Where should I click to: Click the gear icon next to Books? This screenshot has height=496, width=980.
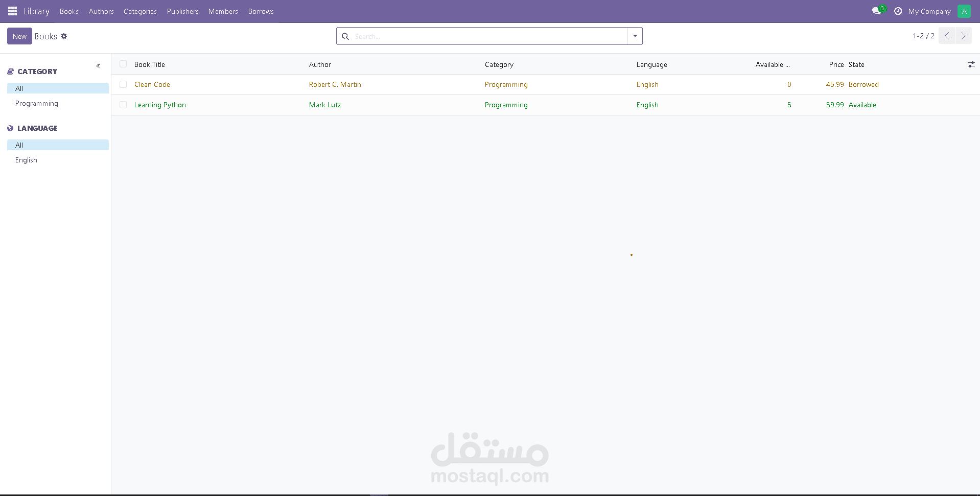click(64, 36)
